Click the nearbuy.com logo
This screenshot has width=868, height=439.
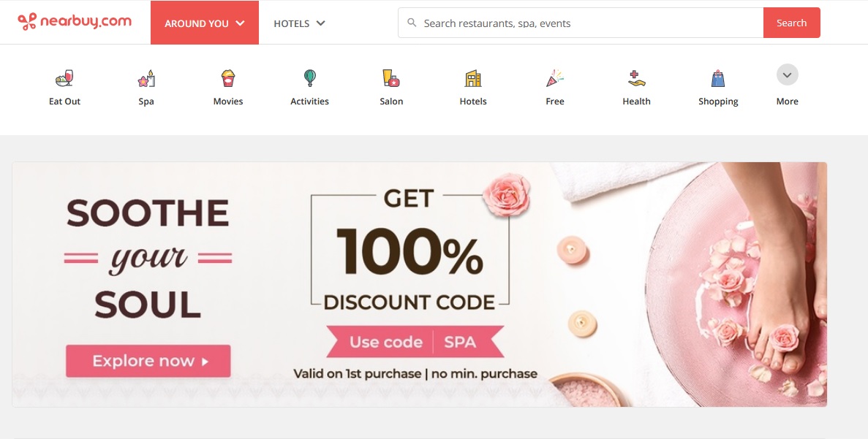(75, 22)
